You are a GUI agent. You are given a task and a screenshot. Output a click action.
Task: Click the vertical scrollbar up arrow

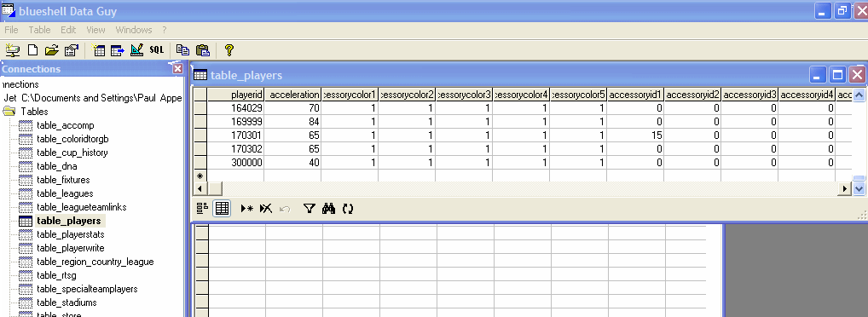[859, 95]
